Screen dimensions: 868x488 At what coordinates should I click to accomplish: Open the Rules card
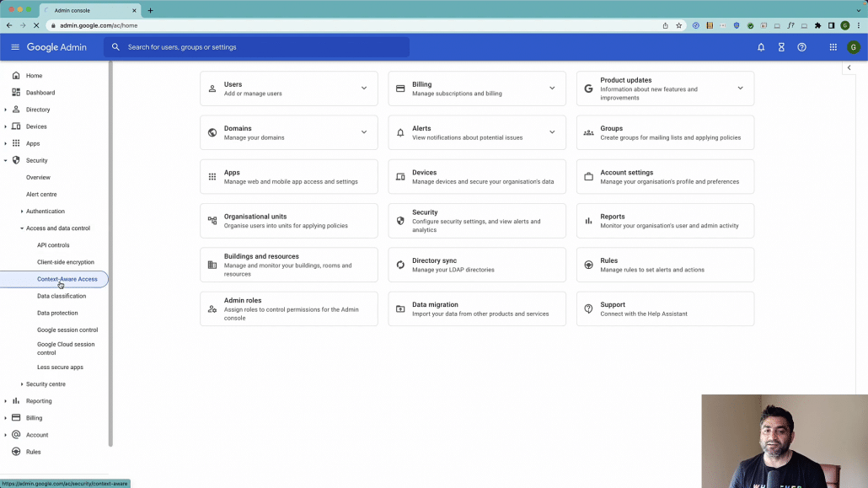(665, 265)
